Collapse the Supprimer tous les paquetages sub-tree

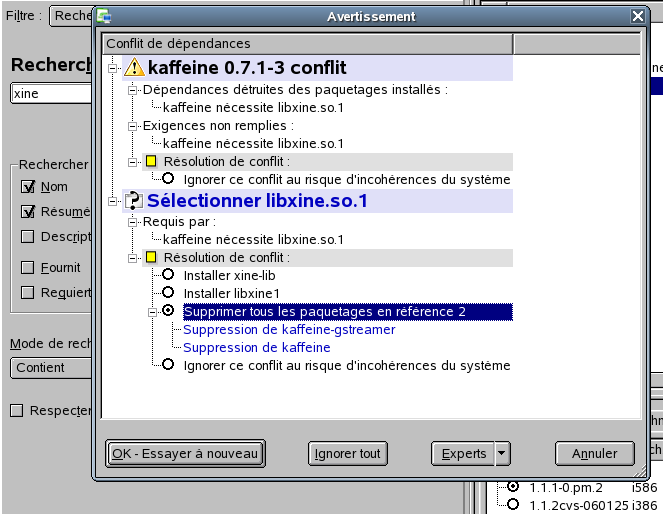152,312
